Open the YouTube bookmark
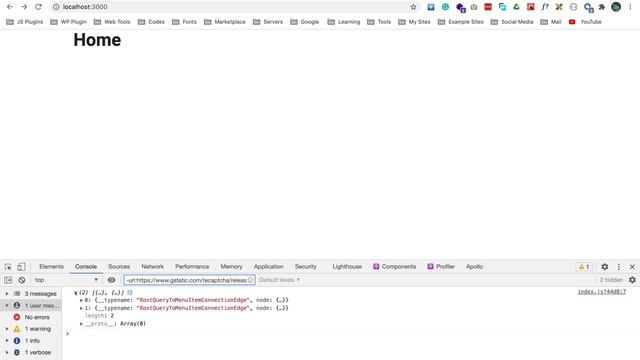The image size is (640, 360). [x=585, y=22]
